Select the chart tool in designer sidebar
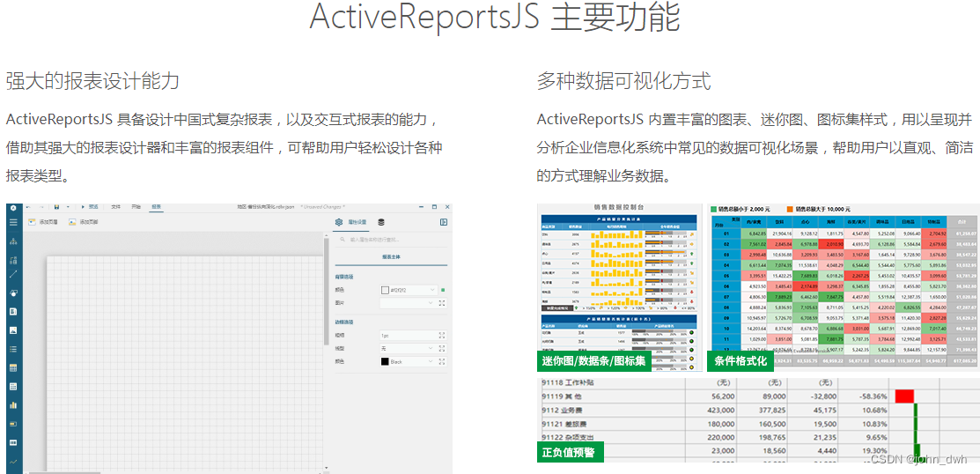 (13, 404)
